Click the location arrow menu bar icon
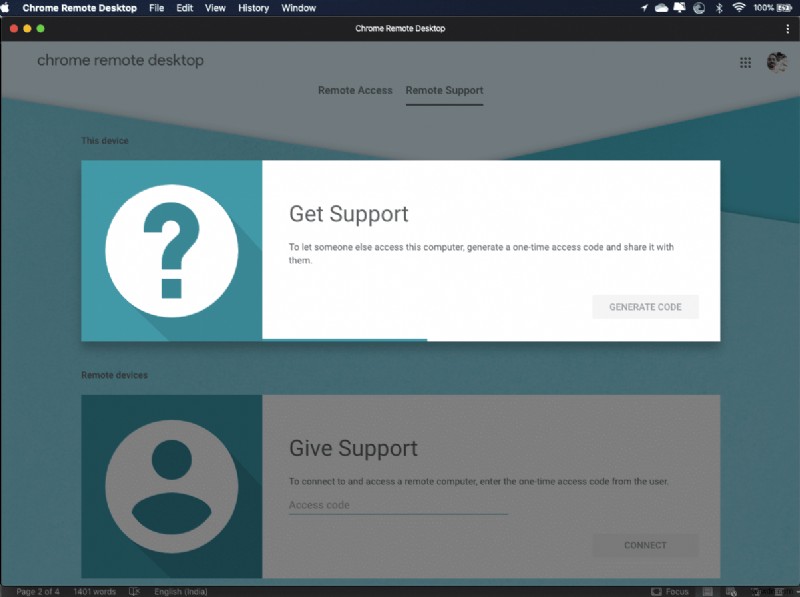The height and width of the screenshot is (597, 800). pos(644,8)
